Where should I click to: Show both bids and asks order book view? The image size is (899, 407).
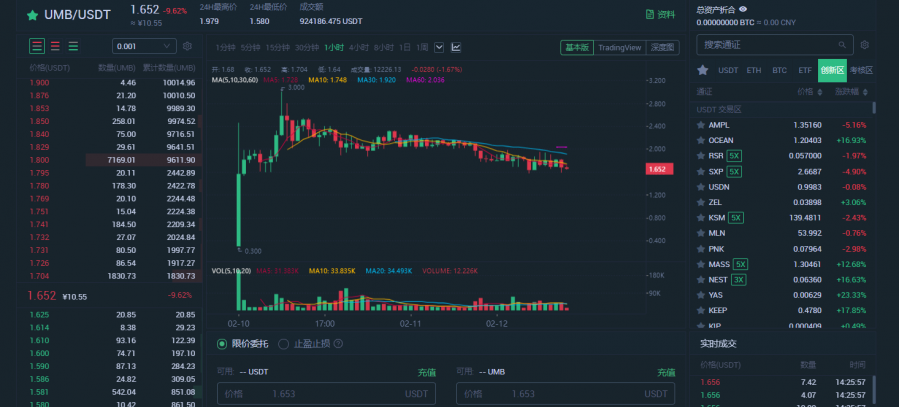tap(37, 46)
